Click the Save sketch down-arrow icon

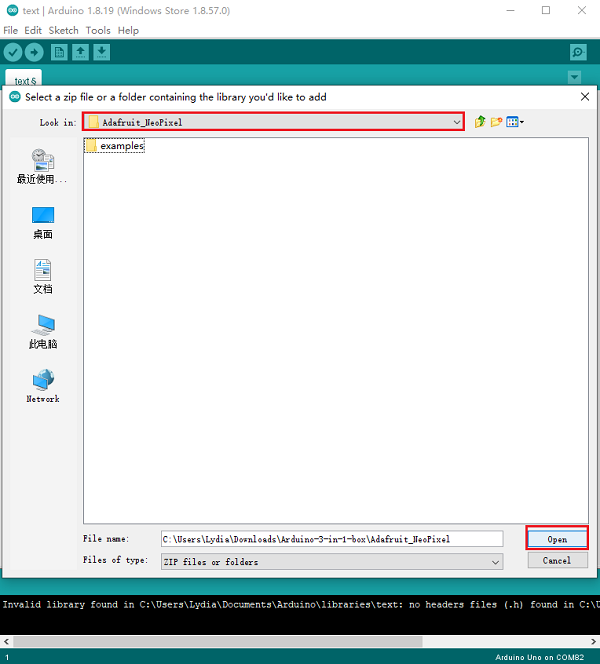102,53
